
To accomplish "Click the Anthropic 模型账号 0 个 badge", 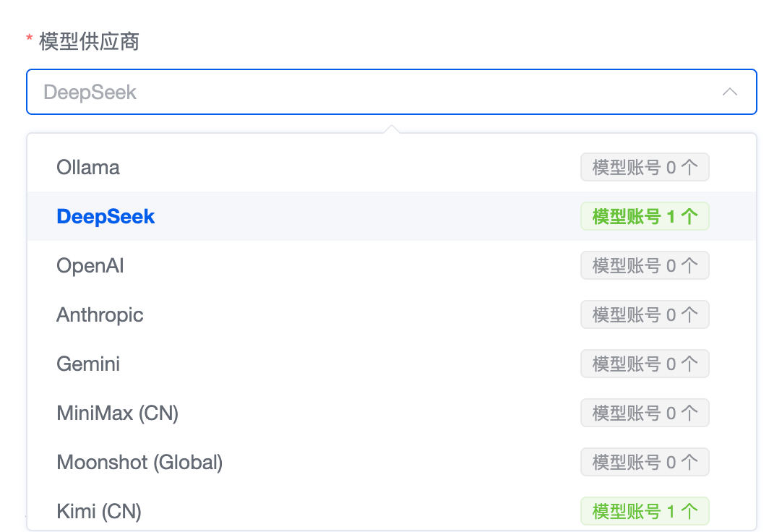I will click(645, 314).
